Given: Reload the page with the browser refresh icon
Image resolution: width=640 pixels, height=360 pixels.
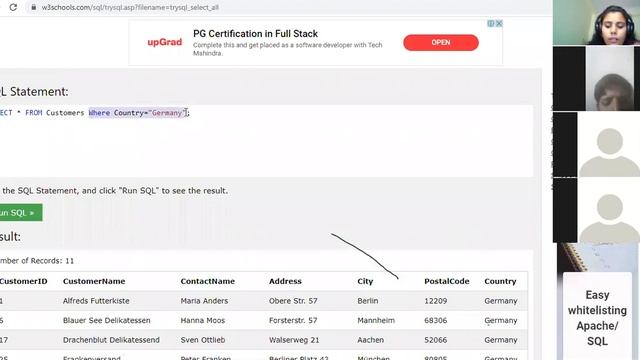Looking at the screenshot, I should pos(13,7).
